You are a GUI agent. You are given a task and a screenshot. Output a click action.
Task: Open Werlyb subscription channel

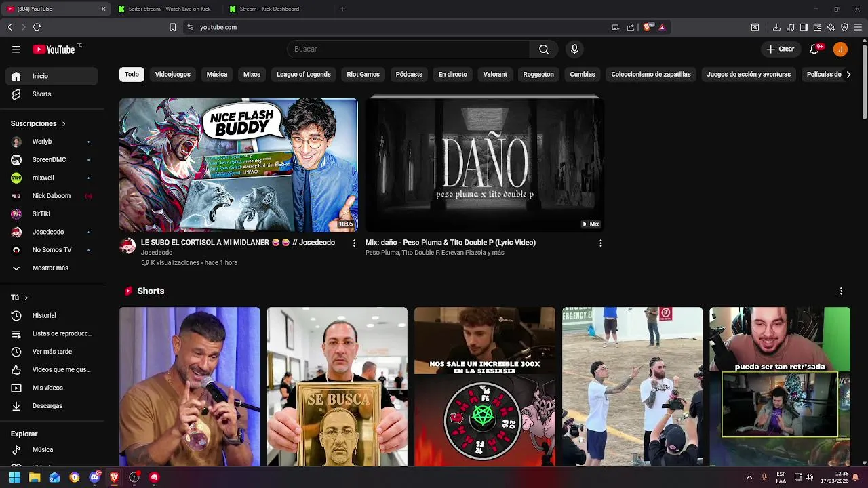(52, 142)
